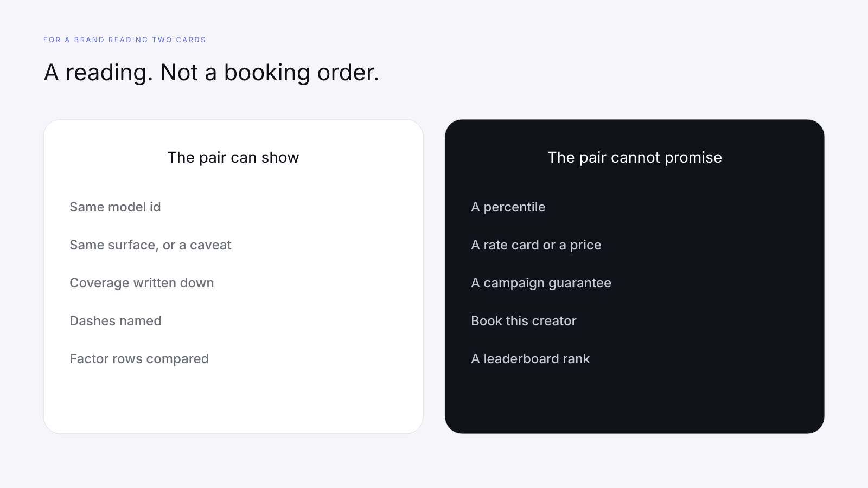Click the 'A reading. Not a booking order.' heading

(212, 73)
